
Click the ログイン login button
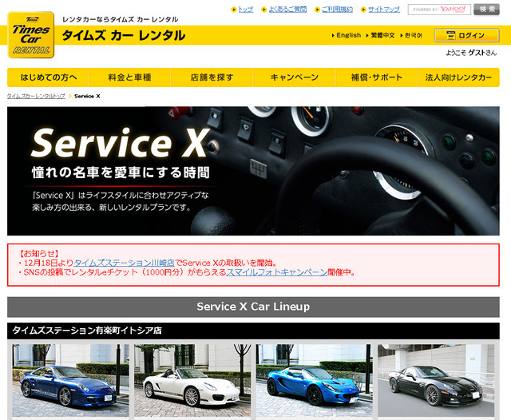[466, 35]
